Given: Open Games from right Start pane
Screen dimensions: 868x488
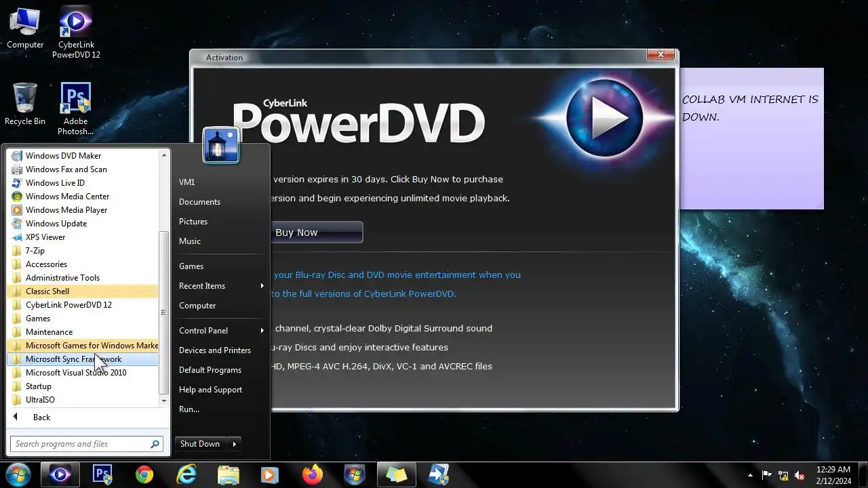Looking at the screenshot, I should [220, 266].
